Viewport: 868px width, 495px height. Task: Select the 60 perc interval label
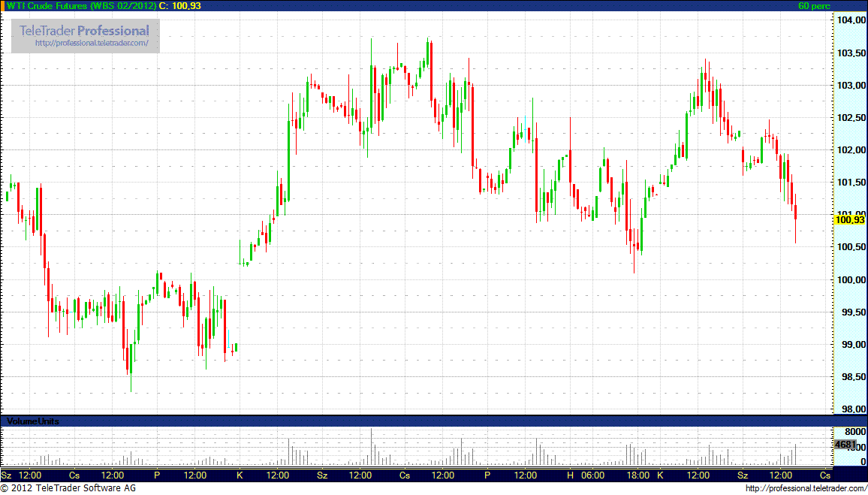tap(814, 6)
